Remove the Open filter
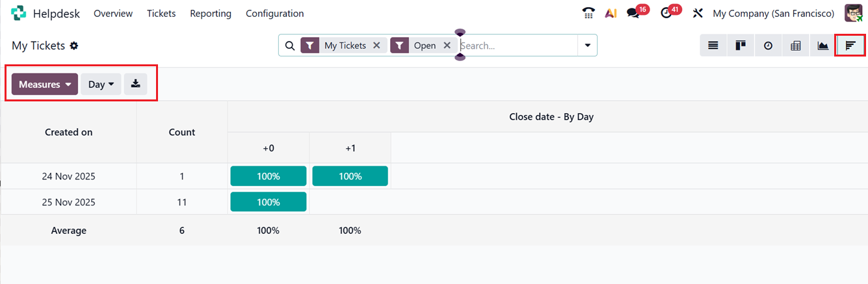868x284 pixels. tap(447, 45)
